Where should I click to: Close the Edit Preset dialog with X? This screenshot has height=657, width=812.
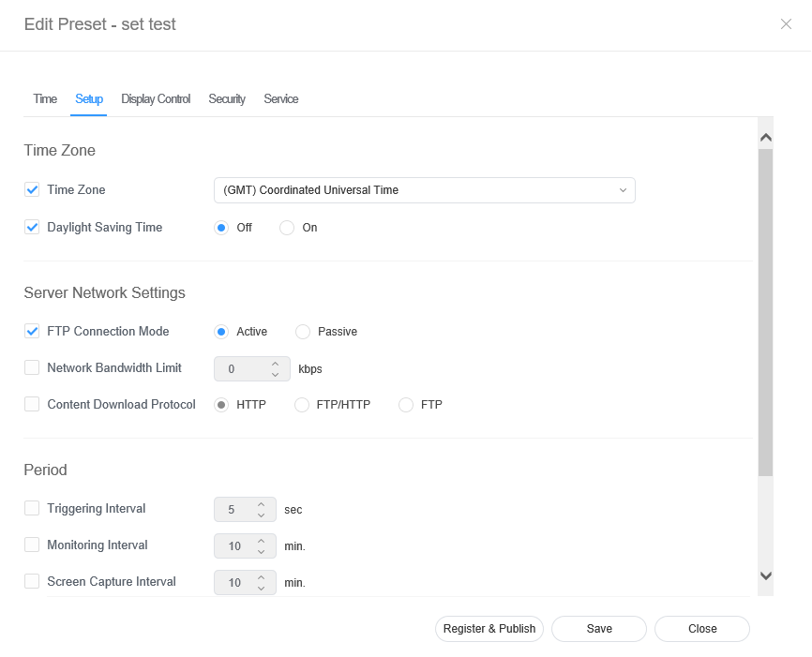click(x=786, y=24)
